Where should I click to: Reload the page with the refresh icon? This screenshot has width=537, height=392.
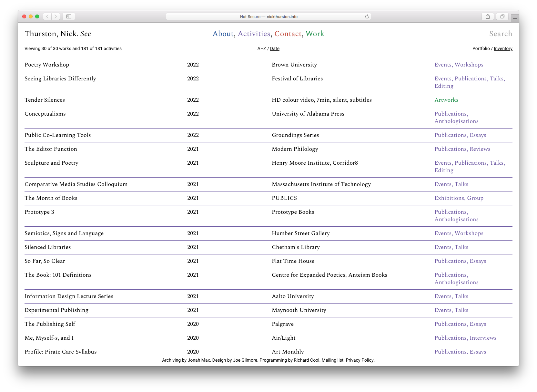click(367, 16)
